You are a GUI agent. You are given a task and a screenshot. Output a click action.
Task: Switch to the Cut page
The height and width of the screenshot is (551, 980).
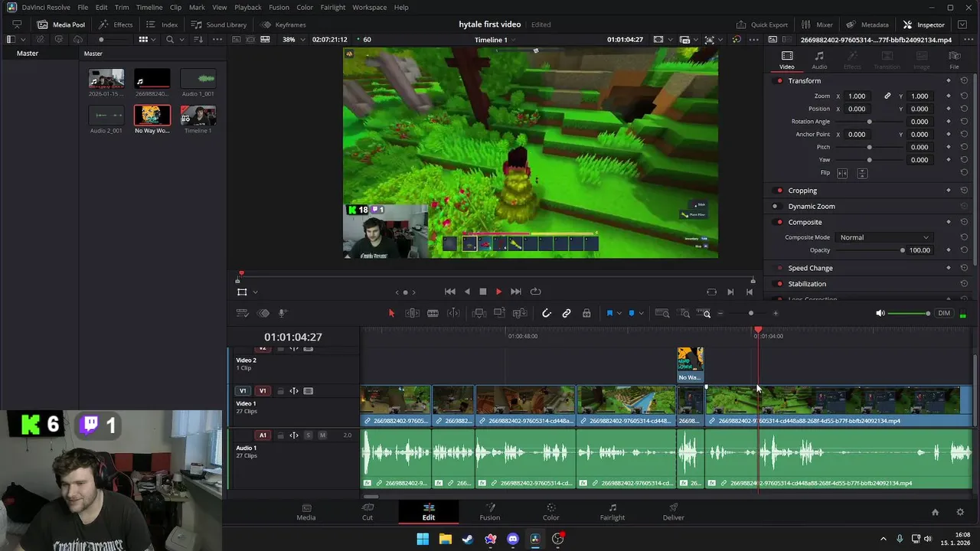point(367,512)
